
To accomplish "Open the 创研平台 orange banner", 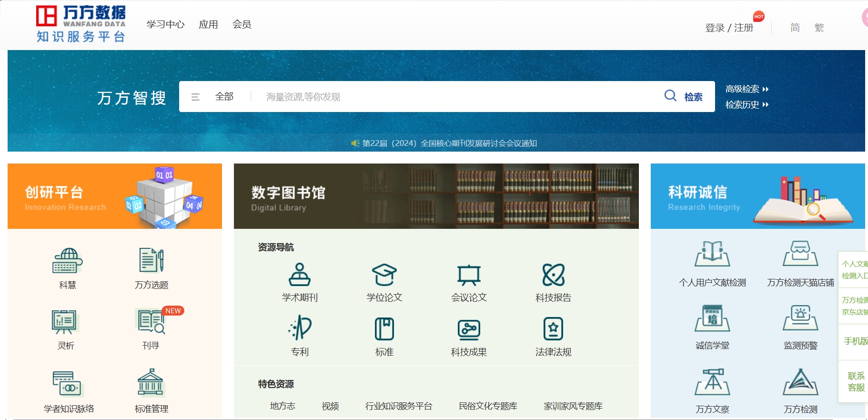I will tap(115, 196).
